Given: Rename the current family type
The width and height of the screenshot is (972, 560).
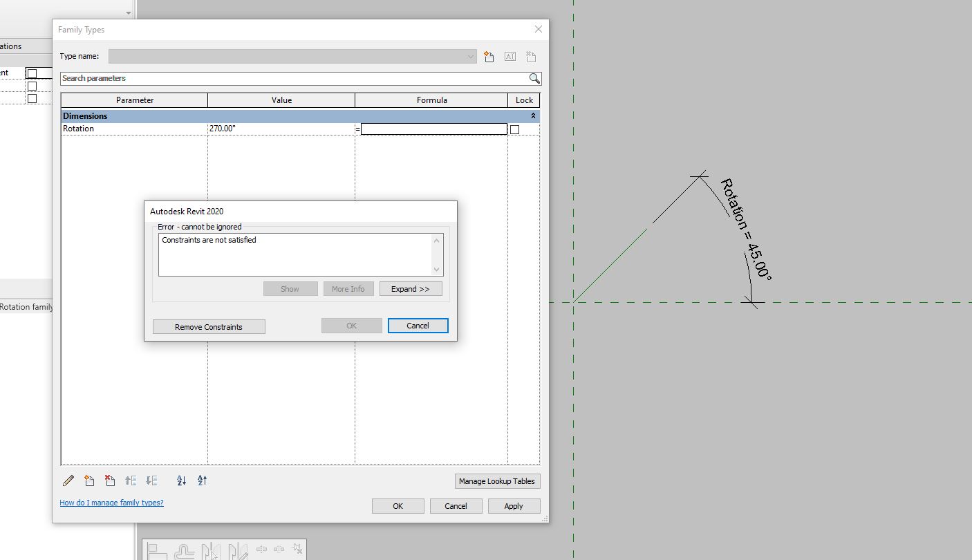Looking at the screenshot, I should [510, 56].
